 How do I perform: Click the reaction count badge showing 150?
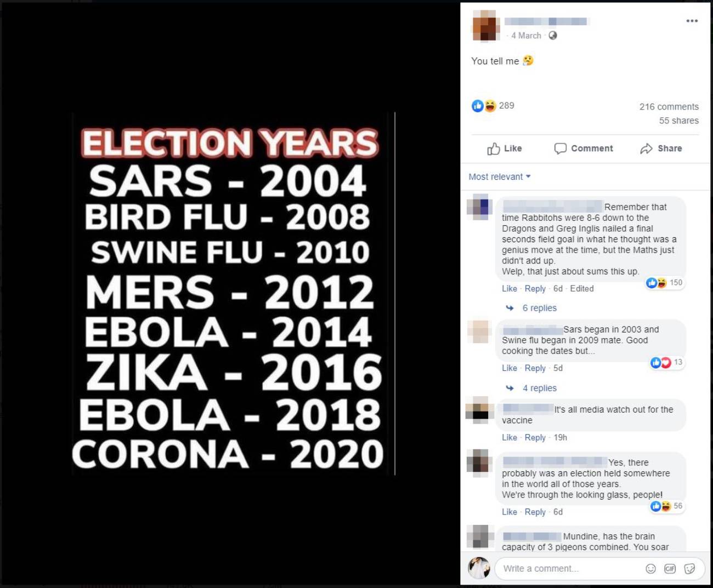point(665,283)
